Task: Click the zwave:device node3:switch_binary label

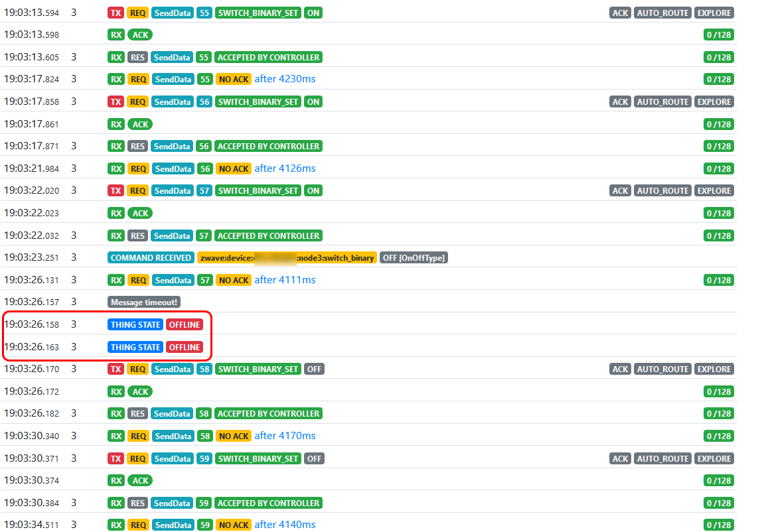Action: pos(287,257)
